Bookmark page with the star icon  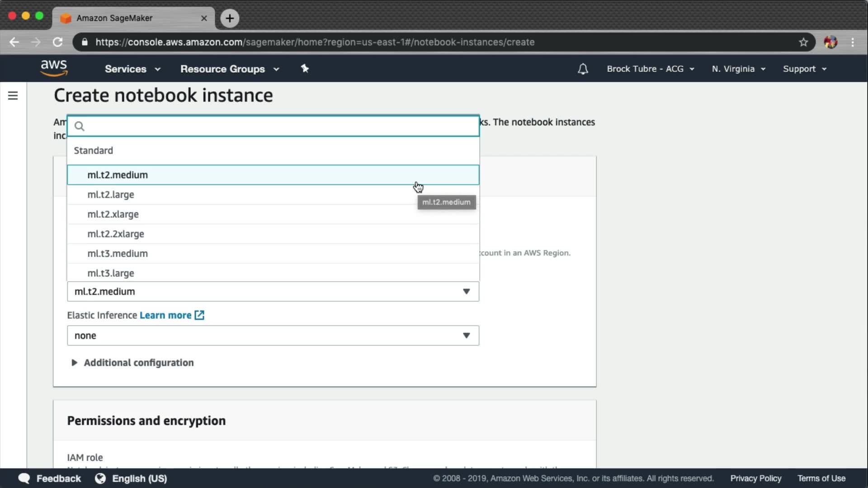[803, 42]
